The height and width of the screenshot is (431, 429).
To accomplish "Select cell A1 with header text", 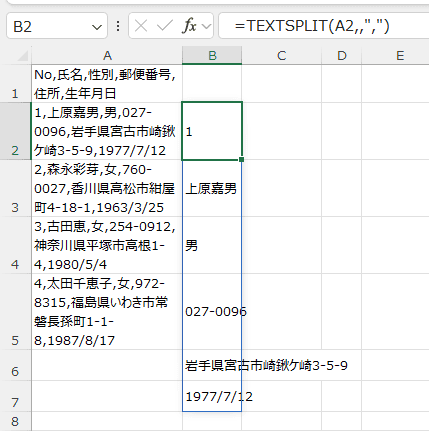I will coord(107,83).
